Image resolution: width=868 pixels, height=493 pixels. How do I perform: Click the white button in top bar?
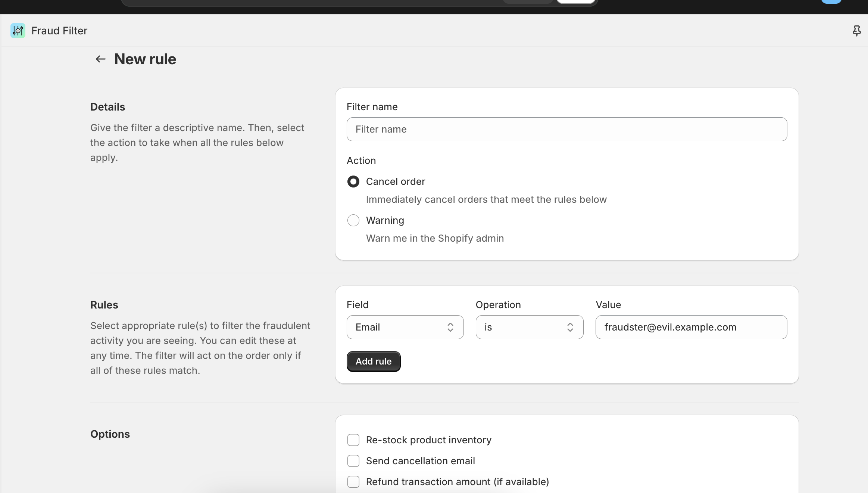click(x=575, y=1)
